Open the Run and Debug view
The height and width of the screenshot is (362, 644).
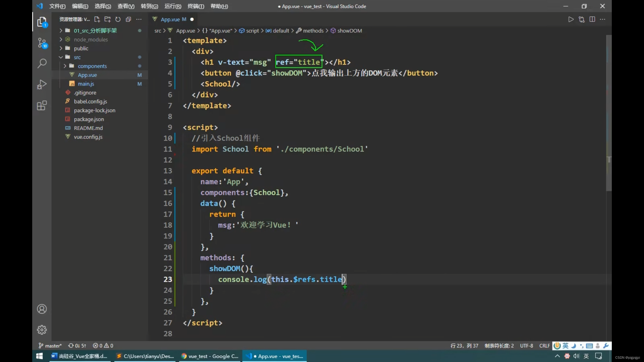(x=42, y=85)
